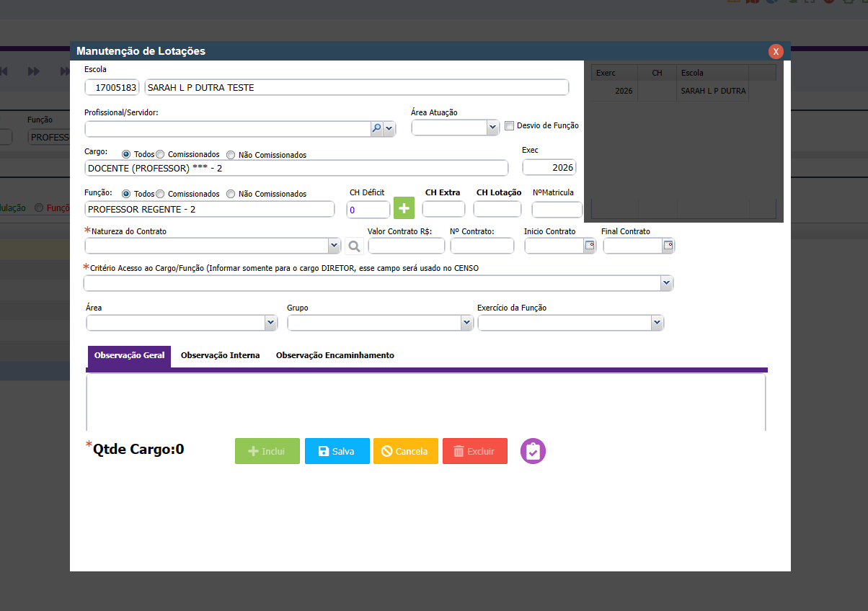Screen dimensions: 868x611
Task: Open the Final Contrato calendar picker
Action: tap(668, 246)
